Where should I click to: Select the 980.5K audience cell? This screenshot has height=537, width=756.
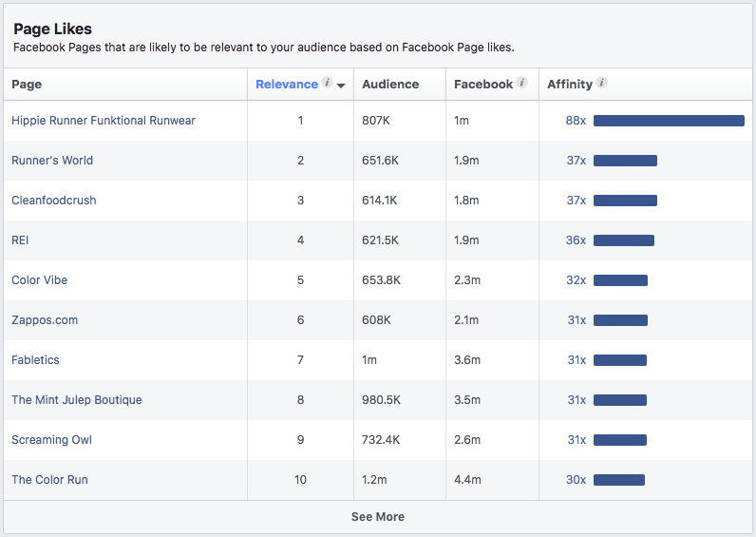(x=381, y=400)
